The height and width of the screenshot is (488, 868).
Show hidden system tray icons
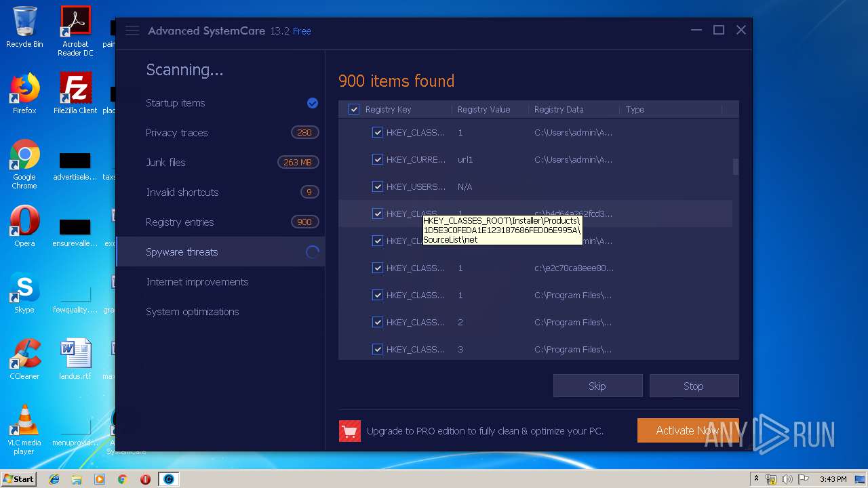755,479
